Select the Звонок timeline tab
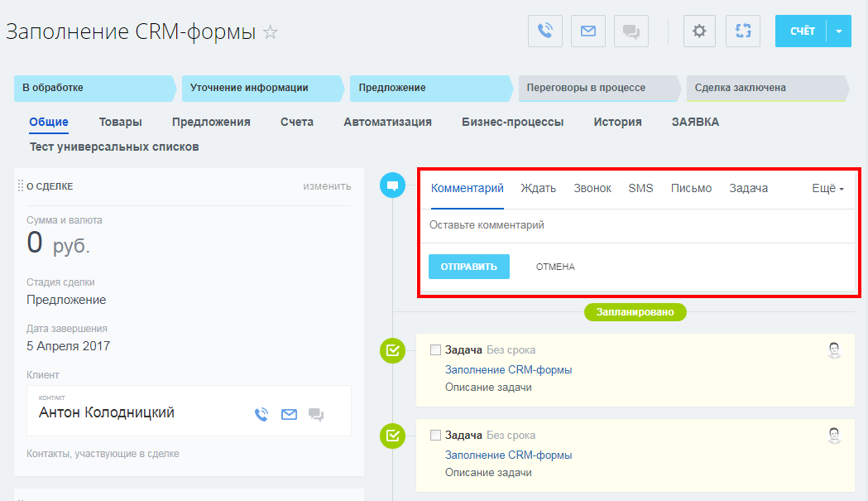868x501 pixels. click(x=592, y=189)
